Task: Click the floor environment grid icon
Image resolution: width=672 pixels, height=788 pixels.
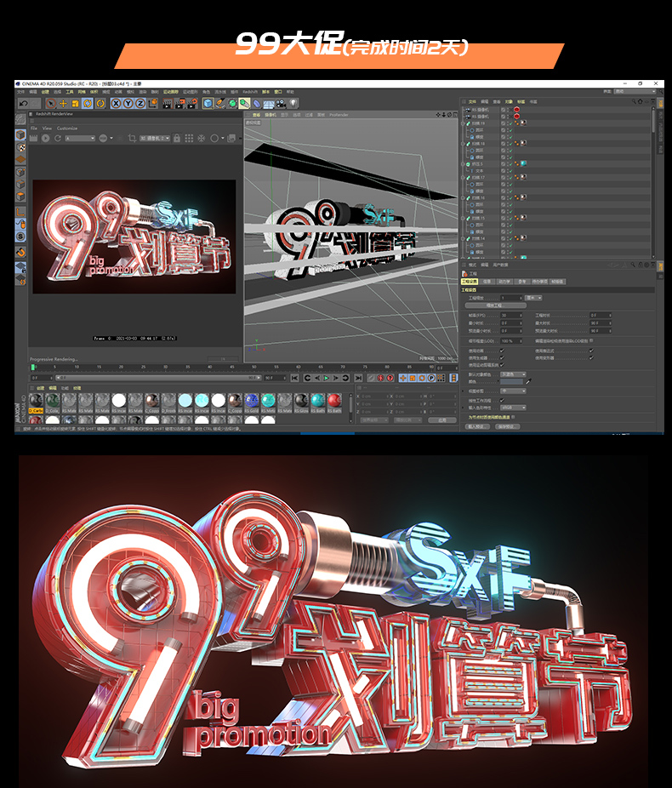Action: click(x=269, y=104)
